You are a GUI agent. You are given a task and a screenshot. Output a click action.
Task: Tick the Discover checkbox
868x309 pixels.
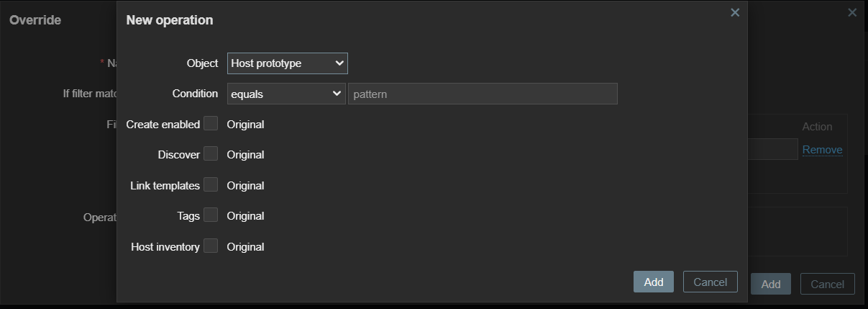tap(211, 154)
